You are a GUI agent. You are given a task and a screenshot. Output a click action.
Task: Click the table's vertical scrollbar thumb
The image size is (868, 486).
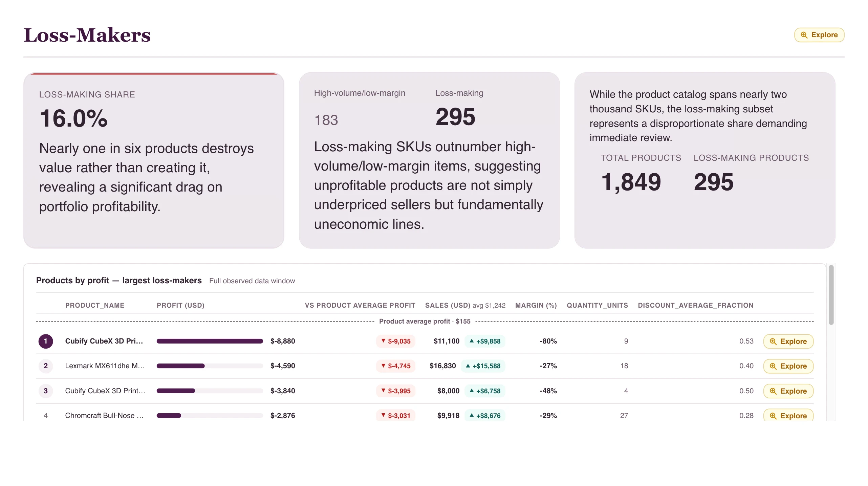coord(831,295)
